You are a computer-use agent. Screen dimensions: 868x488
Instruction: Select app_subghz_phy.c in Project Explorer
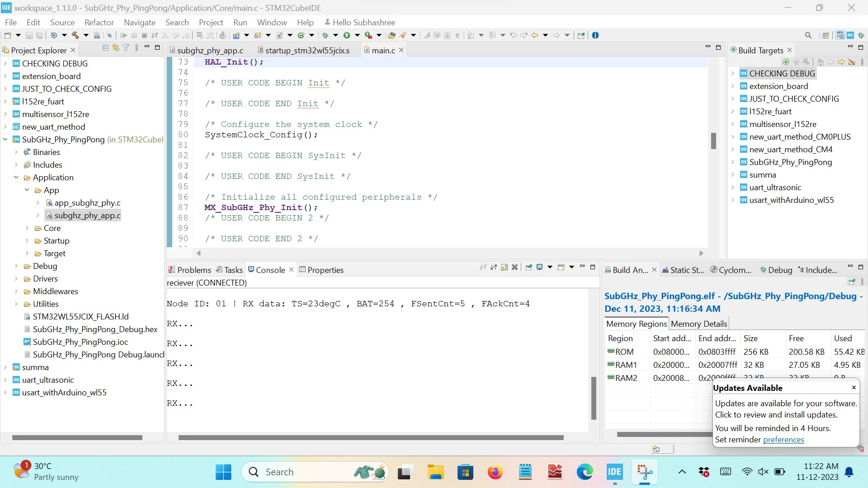(87, 203)
